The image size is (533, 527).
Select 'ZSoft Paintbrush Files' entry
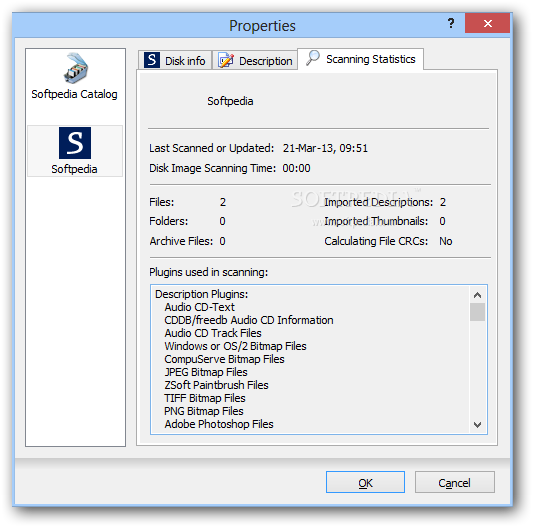pyautogui.click(x=217, y=385)
